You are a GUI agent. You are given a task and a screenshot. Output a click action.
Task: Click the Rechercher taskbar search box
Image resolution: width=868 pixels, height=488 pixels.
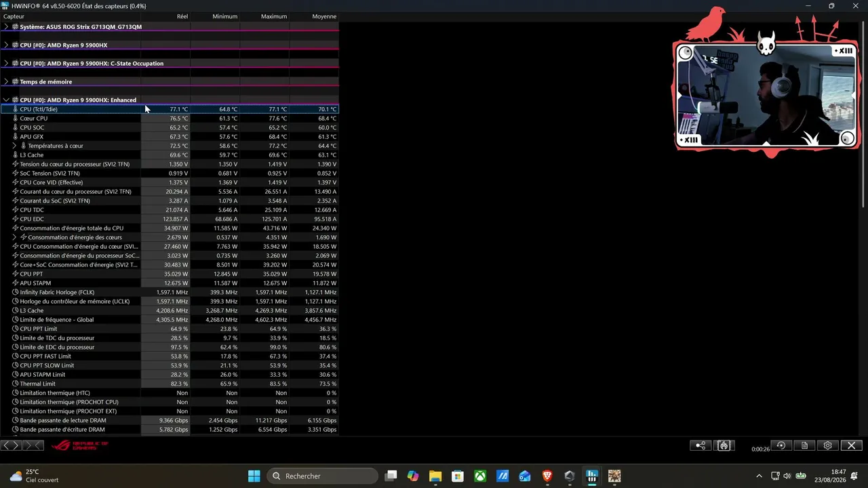click(322, 476)
